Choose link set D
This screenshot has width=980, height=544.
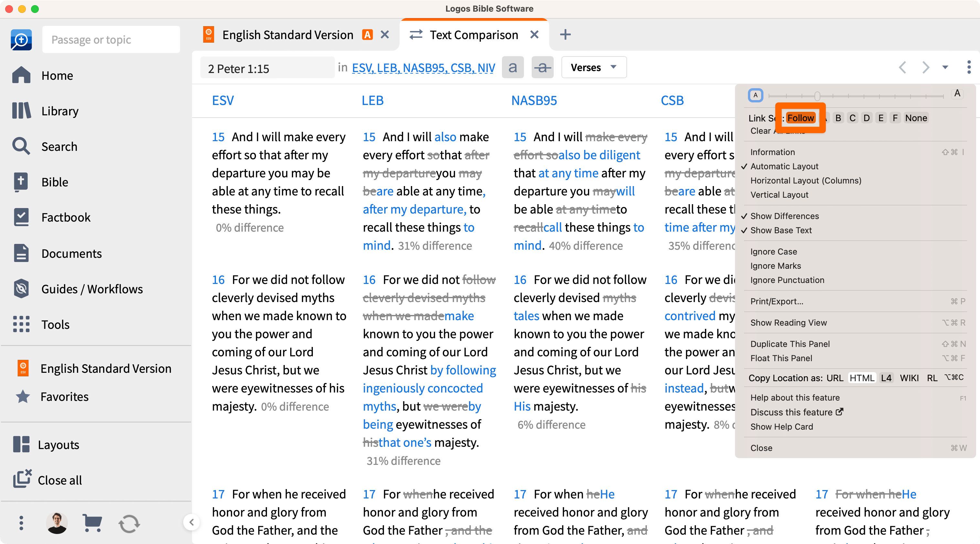[866, 118]
